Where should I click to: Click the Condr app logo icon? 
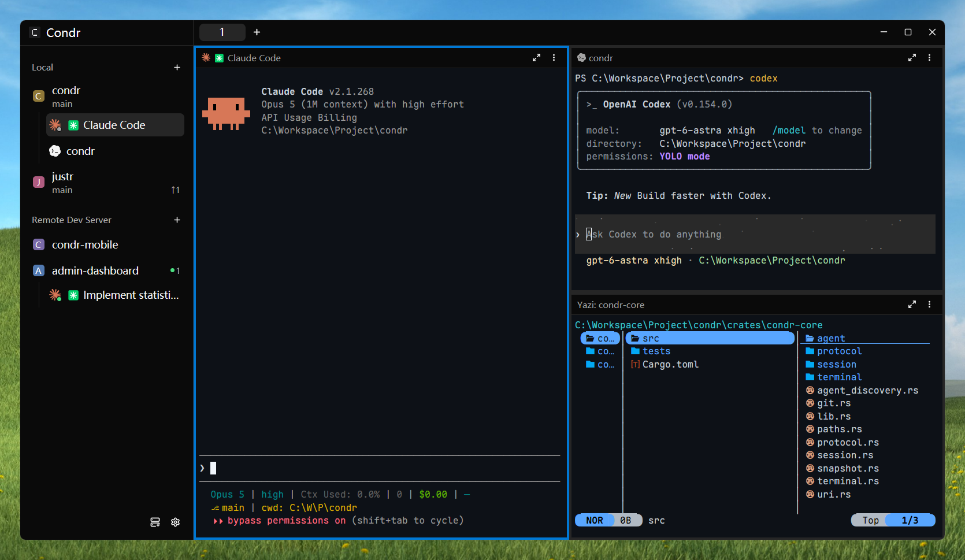pyautogui.click(x=35, y=32)
